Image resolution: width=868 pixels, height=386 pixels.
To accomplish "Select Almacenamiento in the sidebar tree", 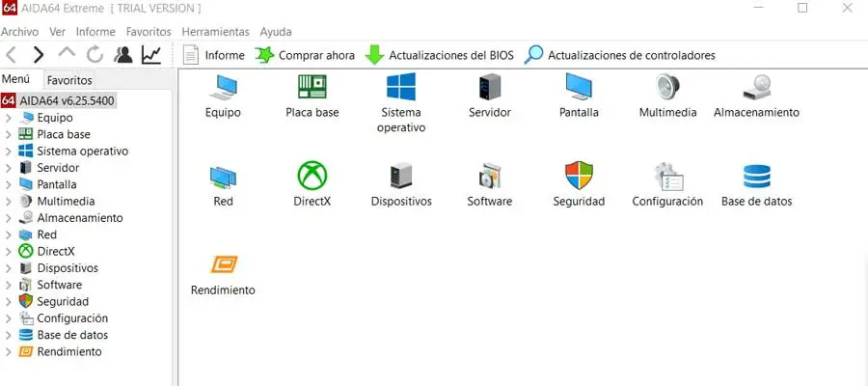I will tap(80, 218).
